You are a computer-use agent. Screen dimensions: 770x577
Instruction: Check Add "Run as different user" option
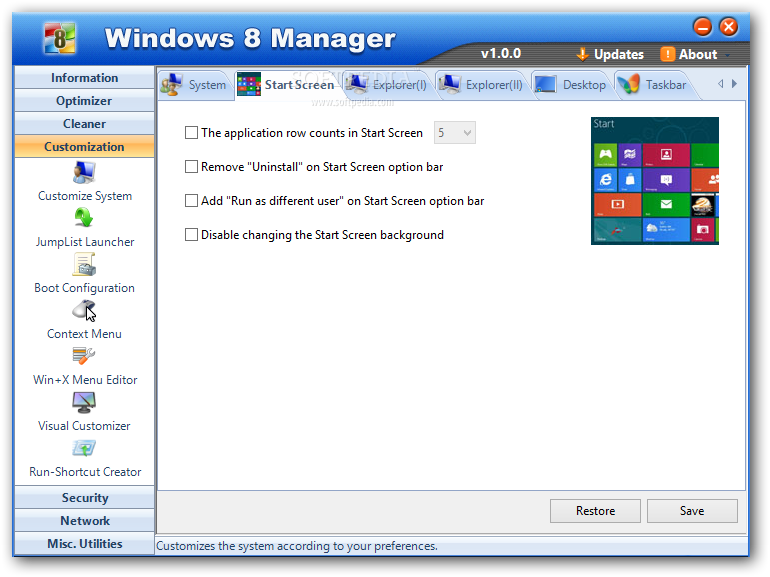pos(191,200)
